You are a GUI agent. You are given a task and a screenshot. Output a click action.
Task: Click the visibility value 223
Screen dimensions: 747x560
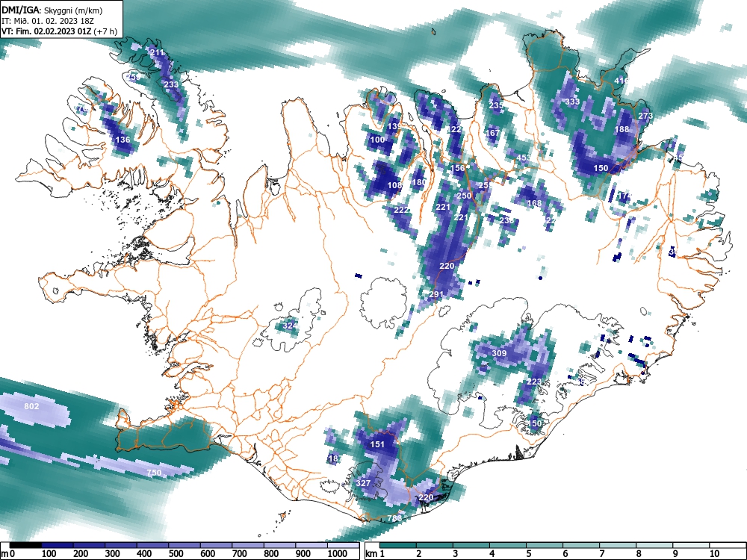click(535, 382)
